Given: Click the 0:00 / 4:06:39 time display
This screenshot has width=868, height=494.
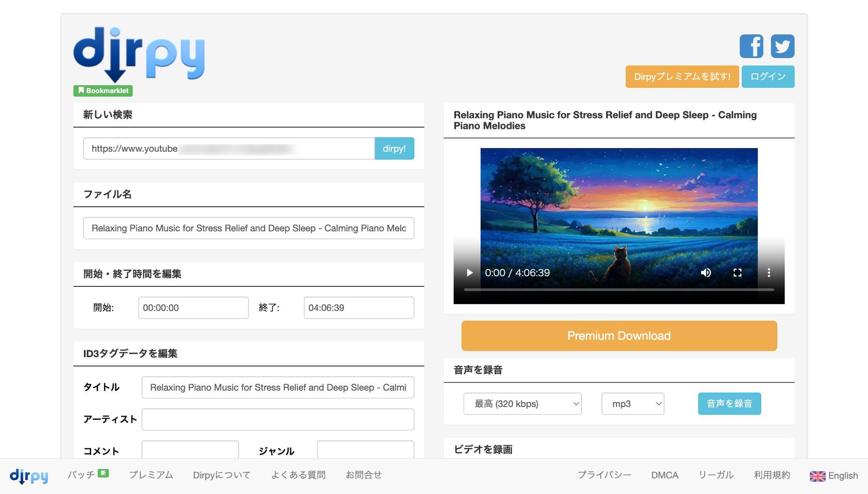Looking at the screenshot, I should click(517, 273).
